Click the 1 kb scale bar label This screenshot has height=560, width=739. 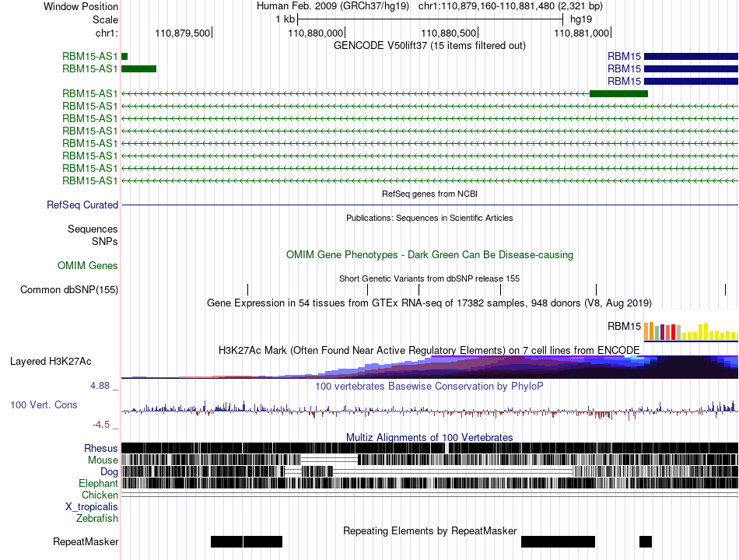(x=285, y=19)
